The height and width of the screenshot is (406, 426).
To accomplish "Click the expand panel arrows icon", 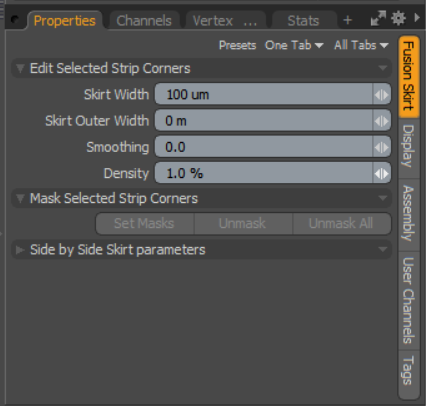I will click(x=378, y=18).
